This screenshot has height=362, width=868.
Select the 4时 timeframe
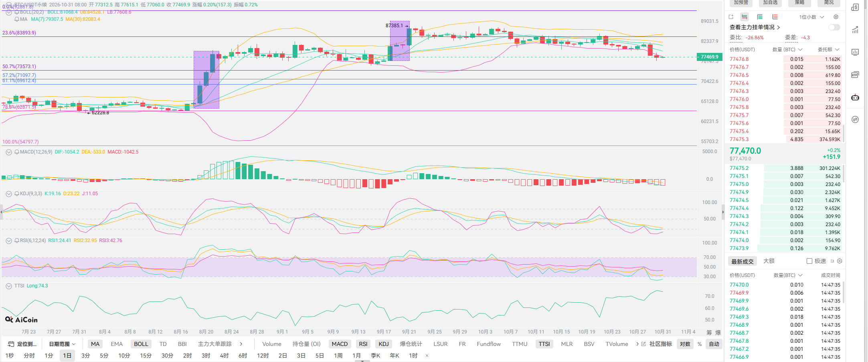coord(225,356)
